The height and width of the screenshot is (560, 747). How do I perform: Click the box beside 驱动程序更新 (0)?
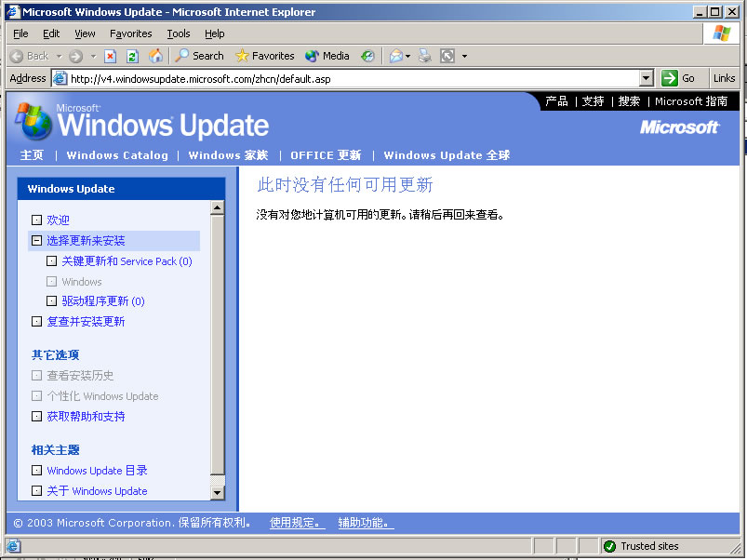[x=51, y=301]
